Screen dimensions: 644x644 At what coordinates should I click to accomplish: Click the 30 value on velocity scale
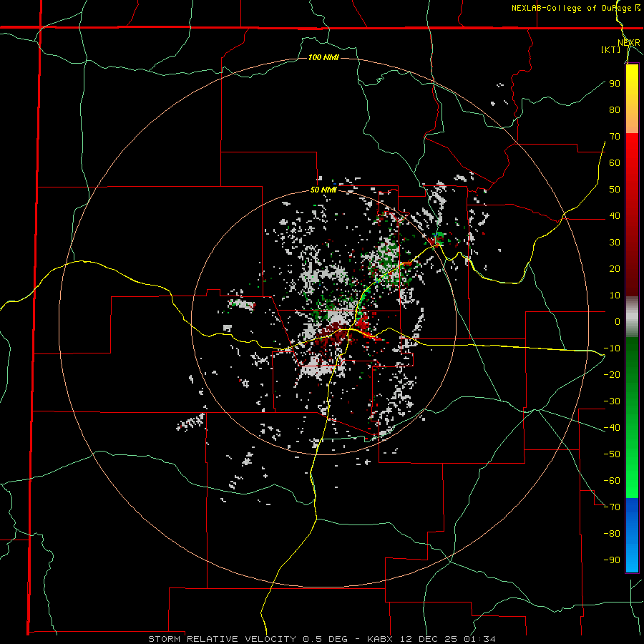click(615, 243)
